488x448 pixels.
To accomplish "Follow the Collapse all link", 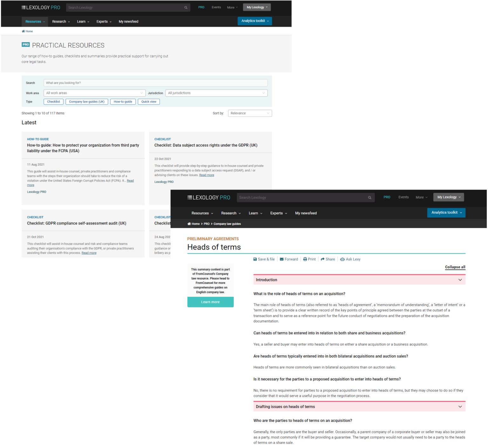I will 455,267.
